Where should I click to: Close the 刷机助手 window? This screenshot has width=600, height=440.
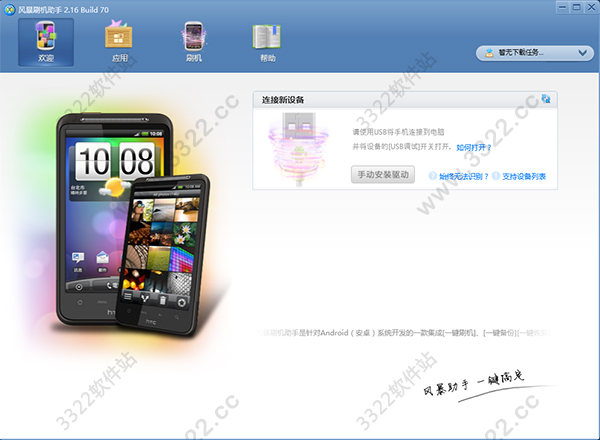(591, 7)
